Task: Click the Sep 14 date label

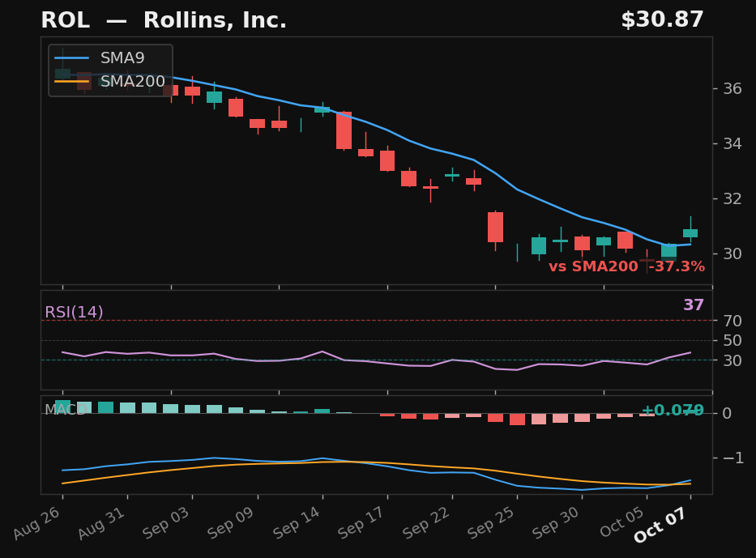Action: tap(297, 523)
